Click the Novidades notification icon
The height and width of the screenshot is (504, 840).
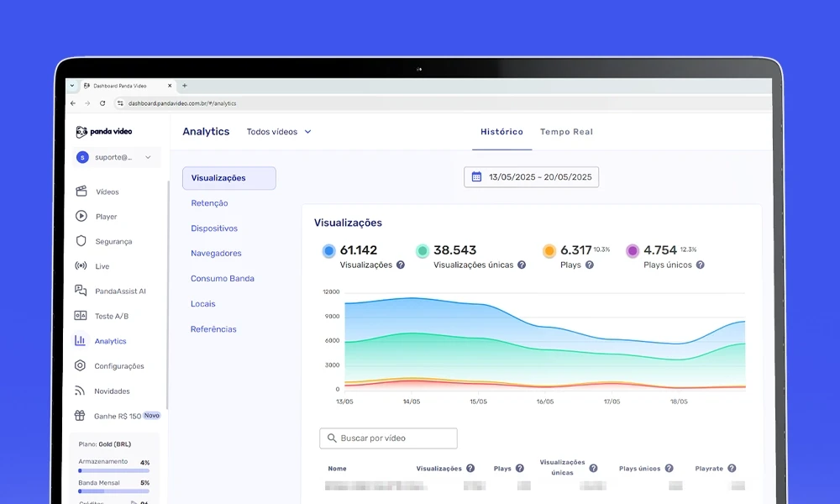81,391
